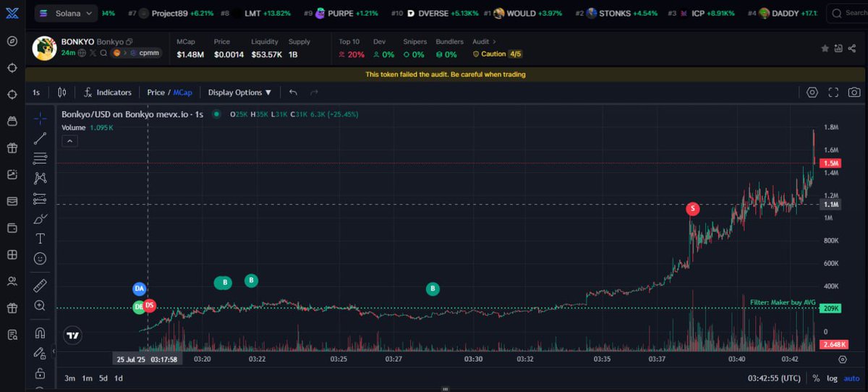Toggle auto scale on chart

click(851, 378)
